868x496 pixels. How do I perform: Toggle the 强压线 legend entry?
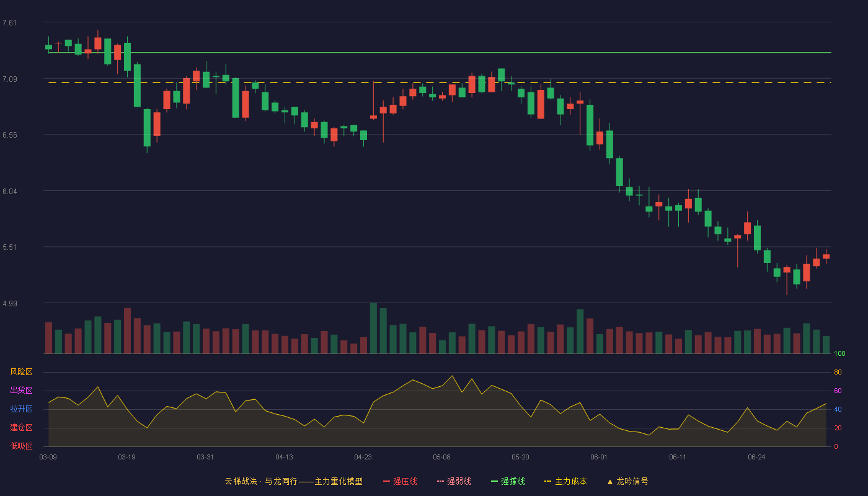[400, 481]
